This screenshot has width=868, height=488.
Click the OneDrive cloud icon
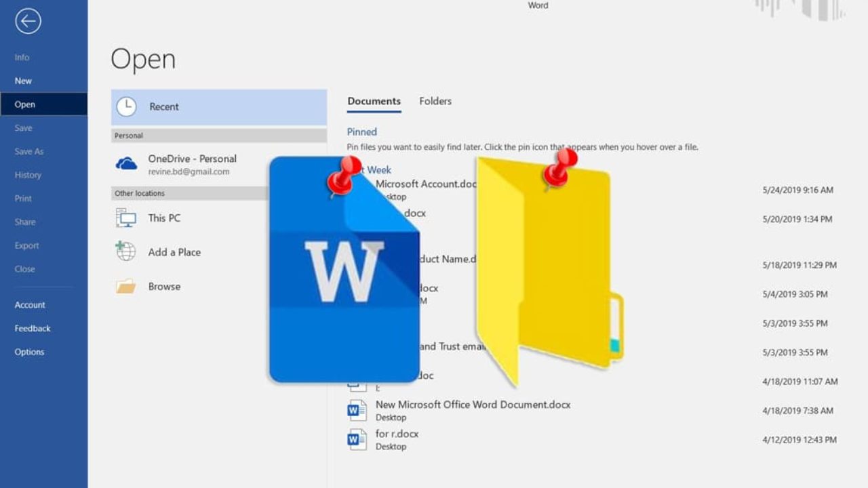point(126,163)
